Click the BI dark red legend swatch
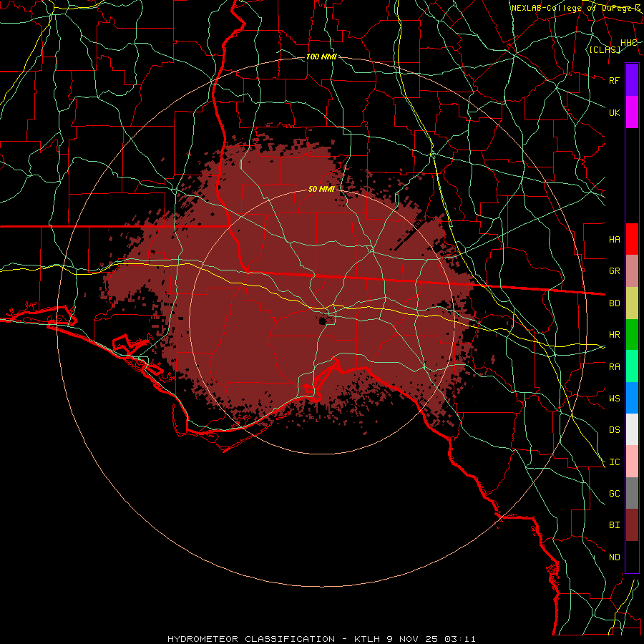644x644 pixels. [x=632, y=525]
